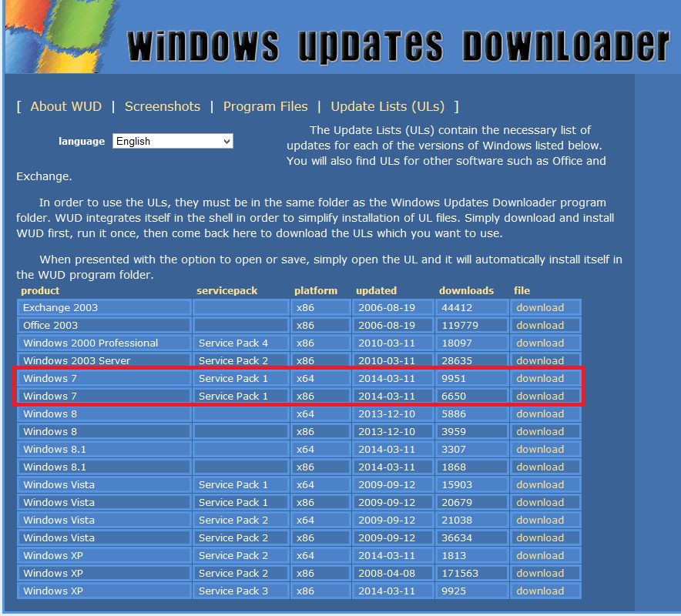Click the updated column header
The width and height of the screenshot is (681, 616).
pos(376,291)
